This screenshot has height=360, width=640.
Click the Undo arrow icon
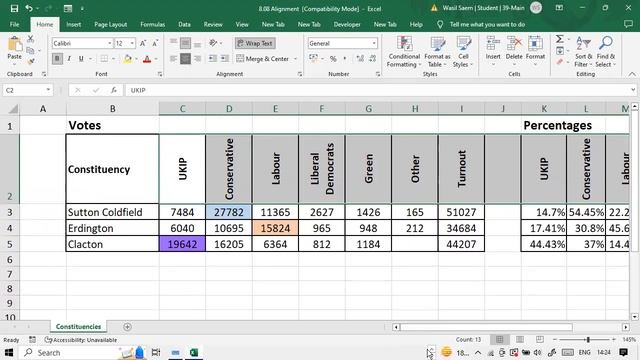point(29,8)
